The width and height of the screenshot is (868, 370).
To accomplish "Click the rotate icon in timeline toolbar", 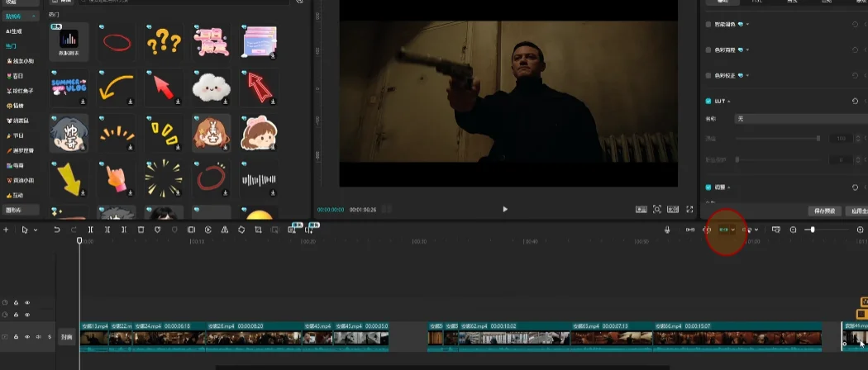I will coord(241,230).
